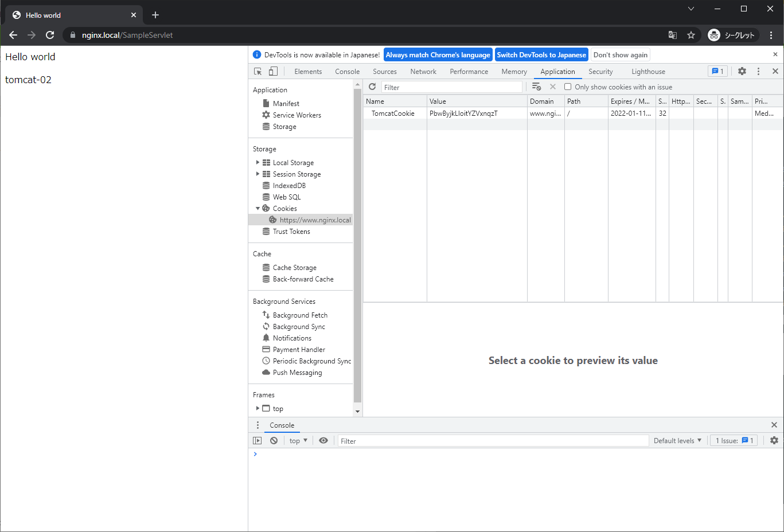The width and height of the screenshot is (784, 532).
Task: Select Service Workers item
Action: (297, 115)
